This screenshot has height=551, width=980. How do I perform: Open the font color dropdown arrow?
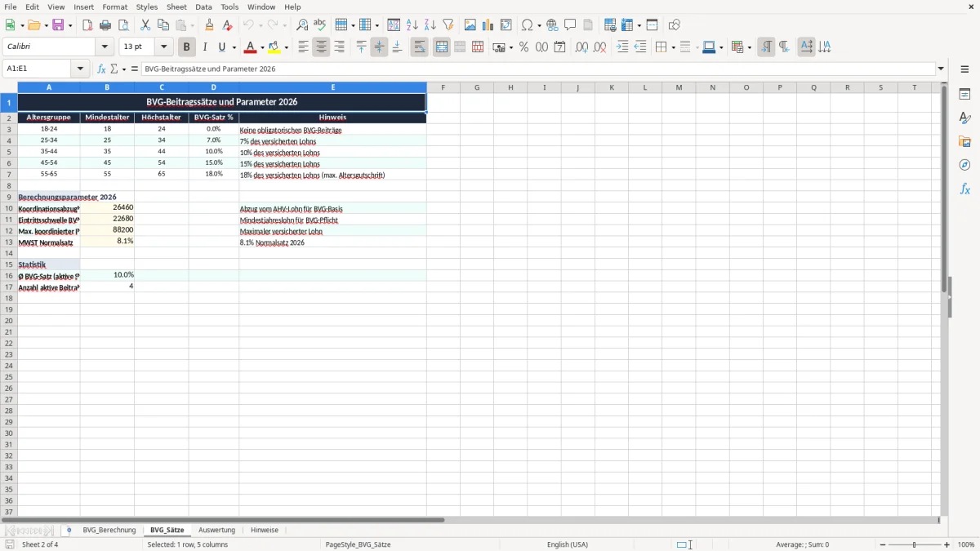click(x=262, y=47)
